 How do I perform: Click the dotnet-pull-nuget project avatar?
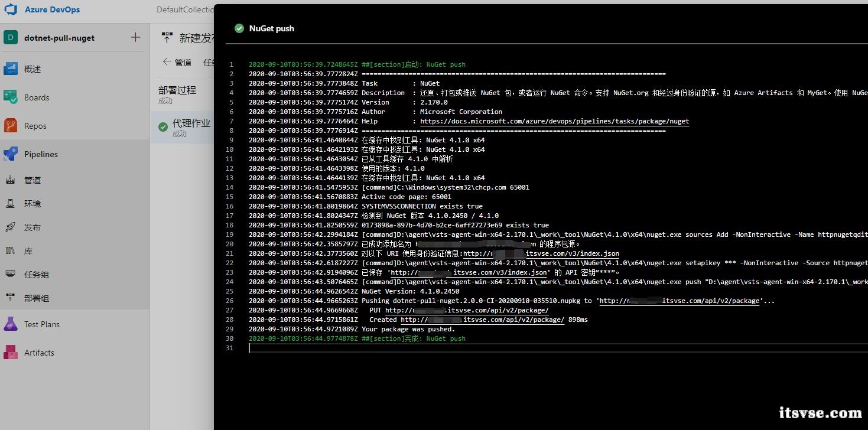(x=11, y=38)
